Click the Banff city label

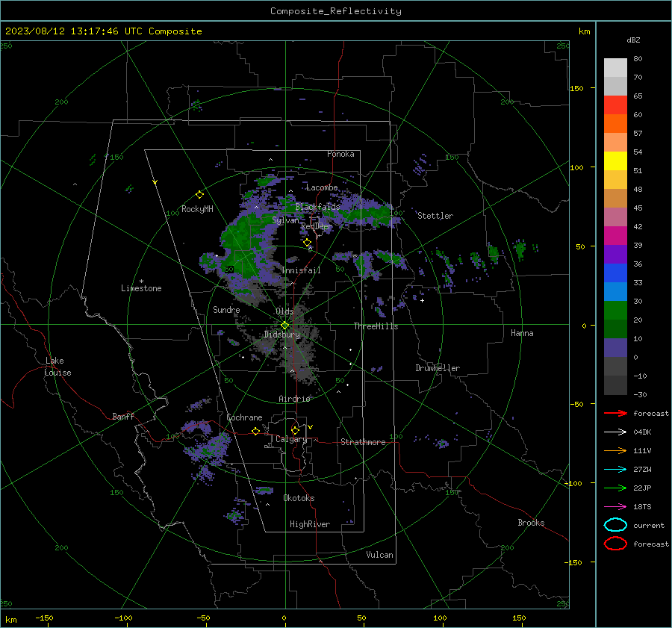(x=123, y=416)
